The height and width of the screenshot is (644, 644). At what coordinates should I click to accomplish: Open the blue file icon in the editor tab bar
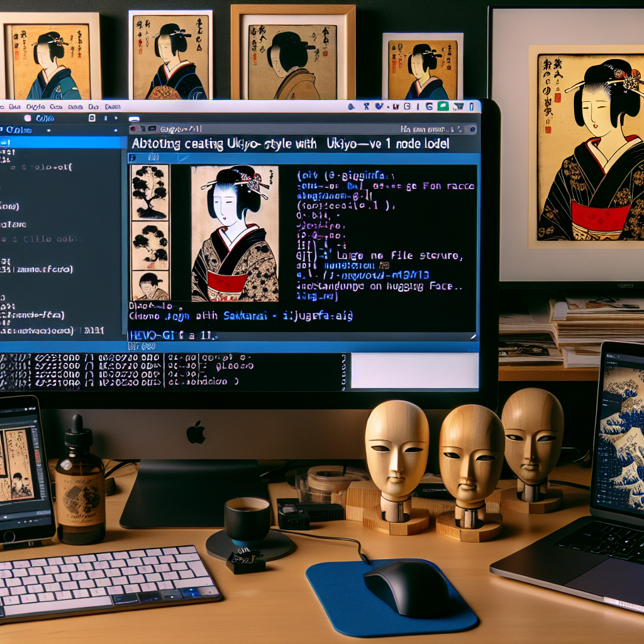coord(134,158)
